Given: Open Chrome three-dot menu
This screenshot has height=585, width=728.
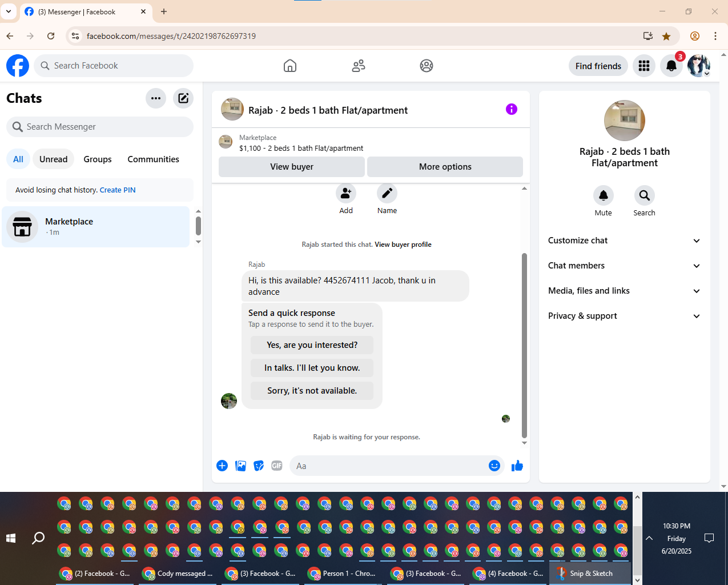Looking at the screenshot, I should (x=715, y=36).
